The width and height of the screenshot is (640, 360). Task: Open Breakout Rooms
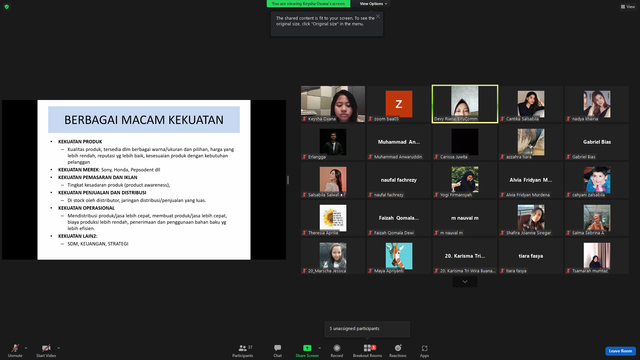[x=367, y=350]
